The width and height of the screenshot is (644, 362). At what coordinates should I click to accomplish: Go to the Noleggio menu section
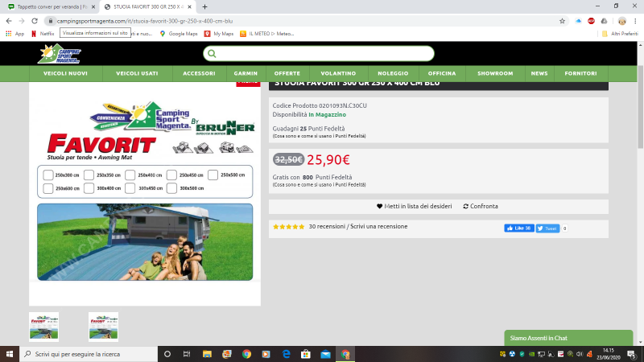(x=393, y=73)
